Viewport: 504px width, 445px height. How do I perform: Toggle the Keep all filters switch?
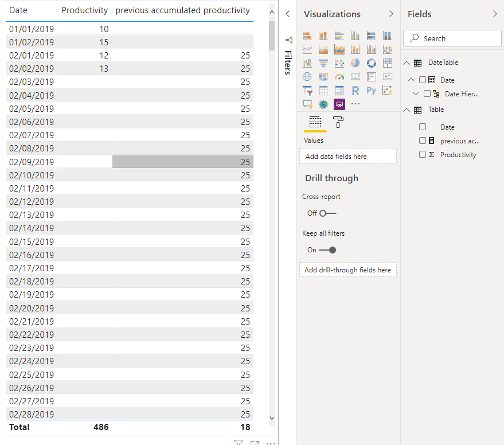tap(327, 250)
